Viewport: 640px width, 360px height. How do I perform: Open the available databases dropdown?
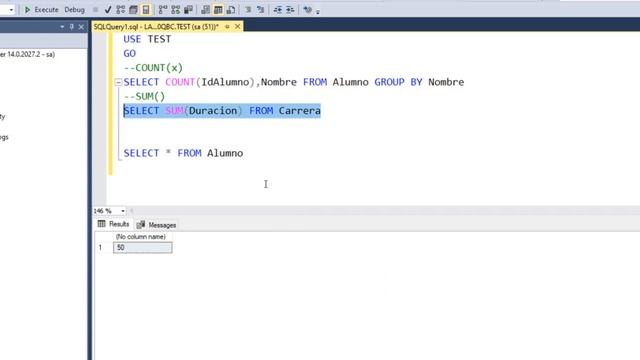click(11, 9)
